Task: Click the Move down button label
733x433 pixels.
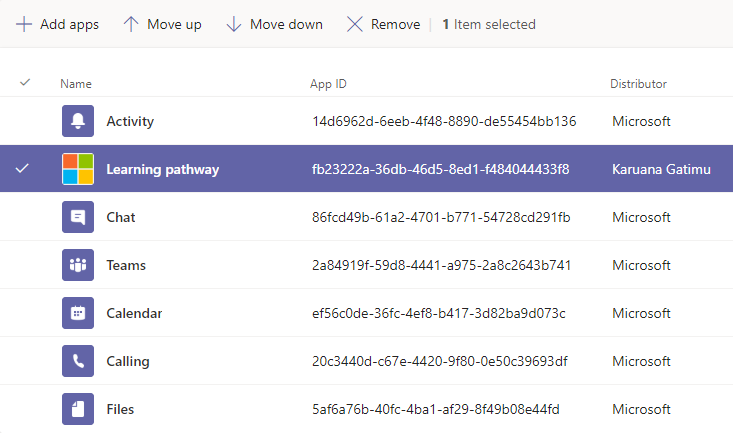Action: 286,24
